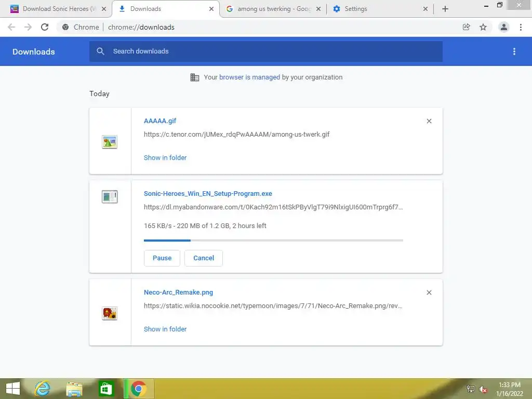Launch Internet Explorer from the taskbar

tap(43, 389)
